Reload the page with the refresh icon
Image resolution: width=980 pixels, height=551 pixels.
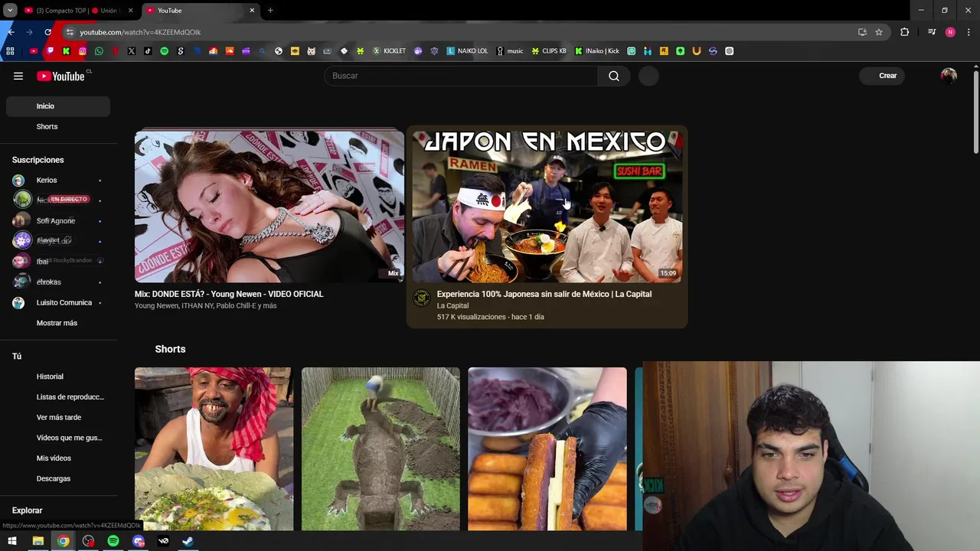[x=47, y=32]
